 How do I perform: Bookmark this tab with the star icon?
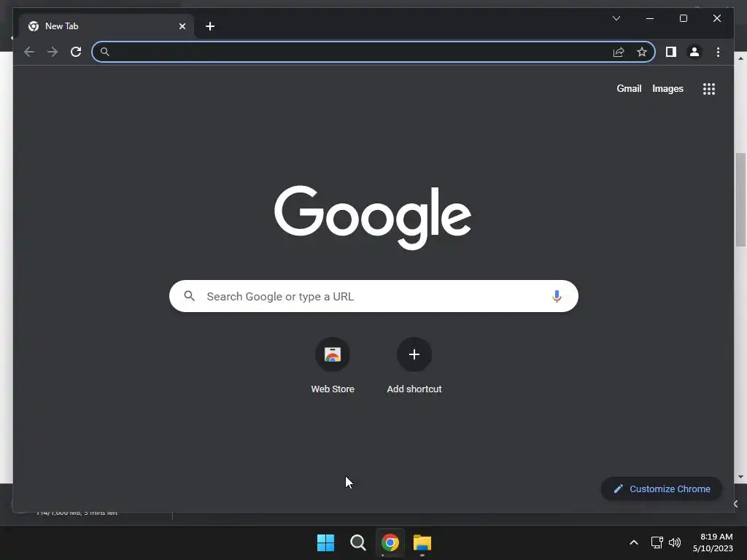click(642, 52)
